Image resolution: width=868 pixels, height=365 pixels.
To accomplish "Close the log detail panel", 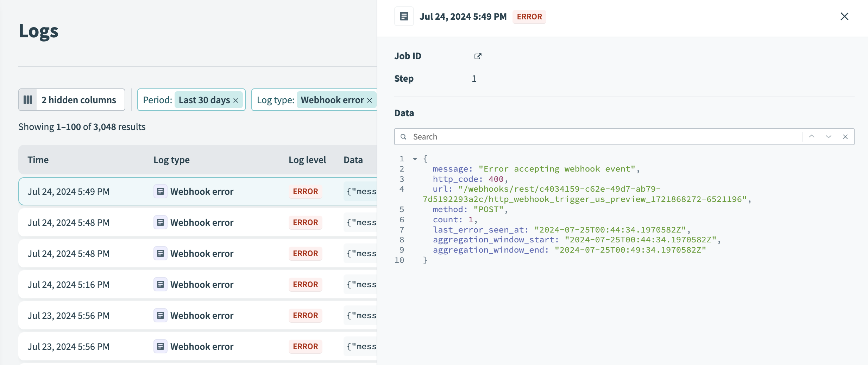I will (844, 16).
